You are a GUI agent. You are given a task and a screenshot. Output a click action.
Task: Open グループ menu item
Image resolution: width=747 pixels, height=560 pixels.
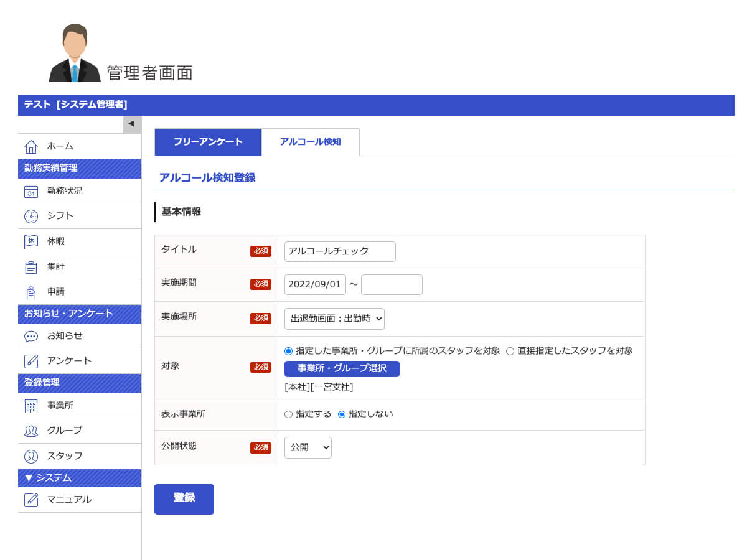click(x=80, y=431)
